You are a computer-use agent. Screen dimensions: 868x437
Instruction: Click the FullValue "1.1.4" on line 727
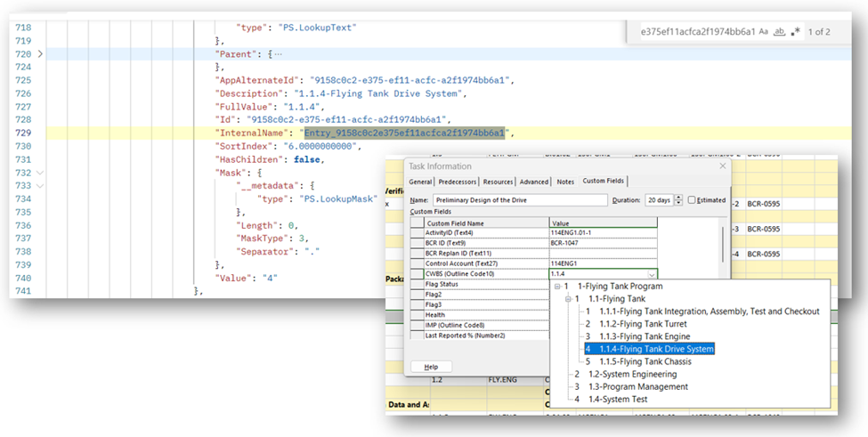click(304, 107)
